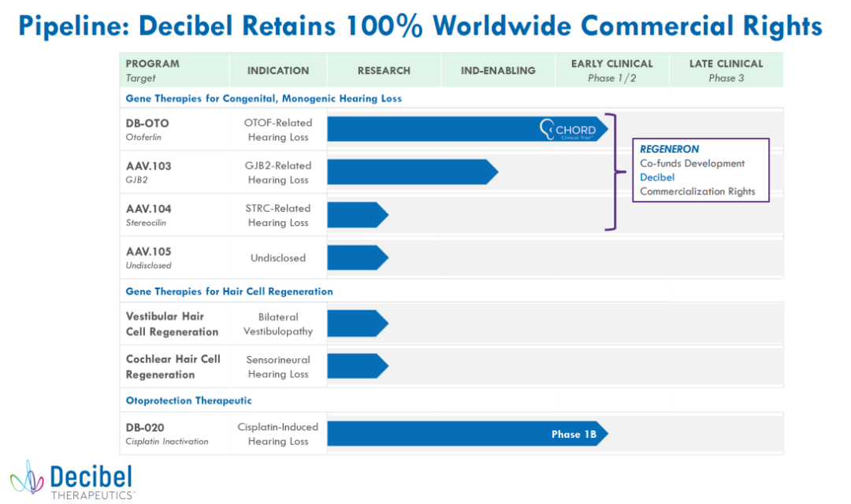Viewport: 851px width, 504px height.
Task: Click the AAV.104 progress arrow
Action: point(358,215)
